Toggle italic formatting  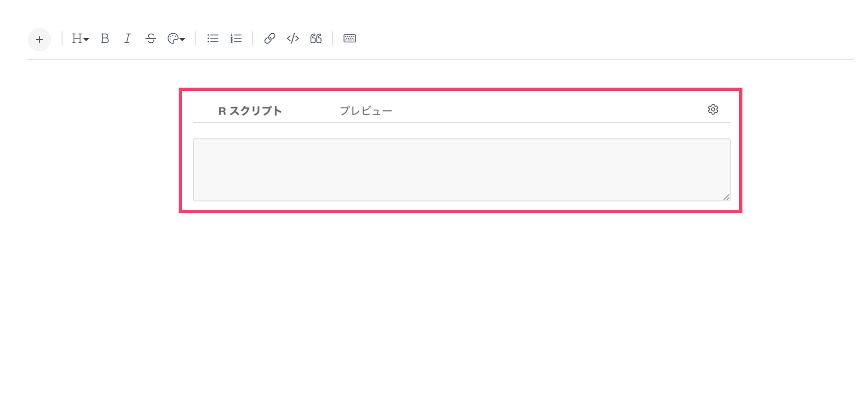point(127,38)
